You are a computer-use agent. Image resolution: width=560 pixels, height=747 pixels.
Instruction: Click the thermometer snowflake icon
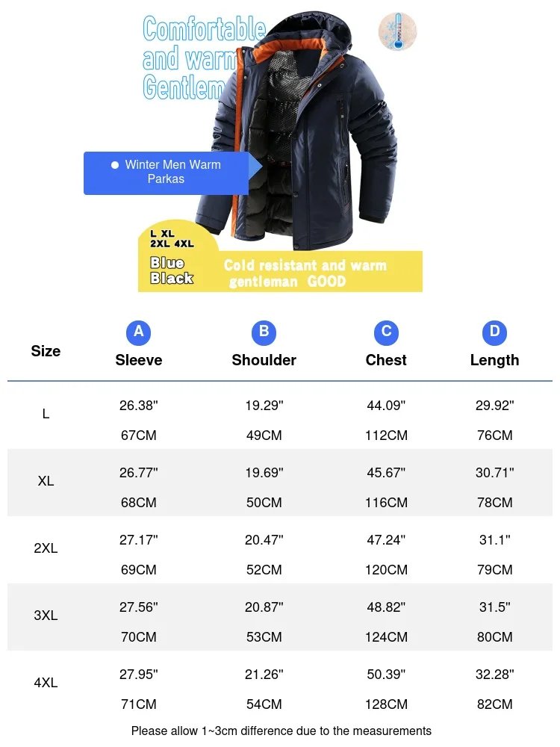(x=397, y=33)
